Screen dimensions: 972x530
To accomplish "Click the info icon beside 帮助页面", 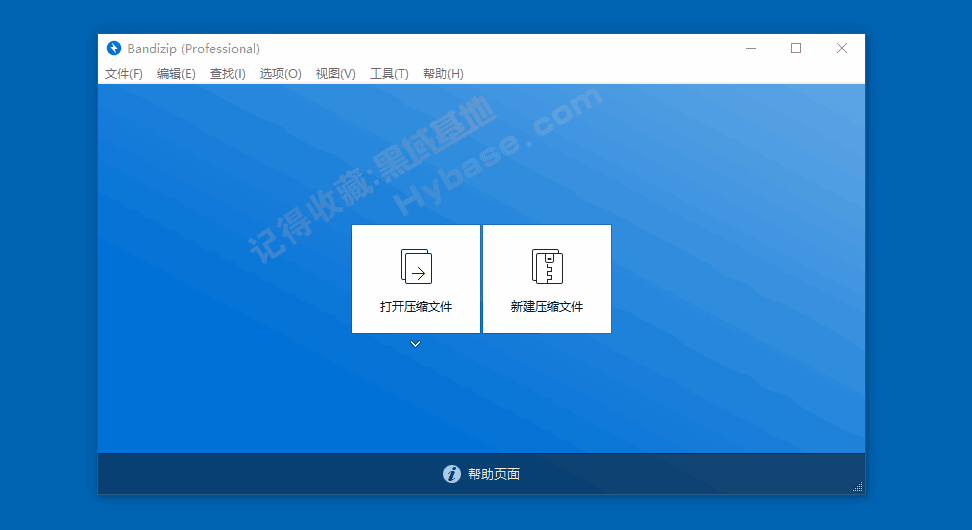I will pyautogui.click(x=452, y=474).
